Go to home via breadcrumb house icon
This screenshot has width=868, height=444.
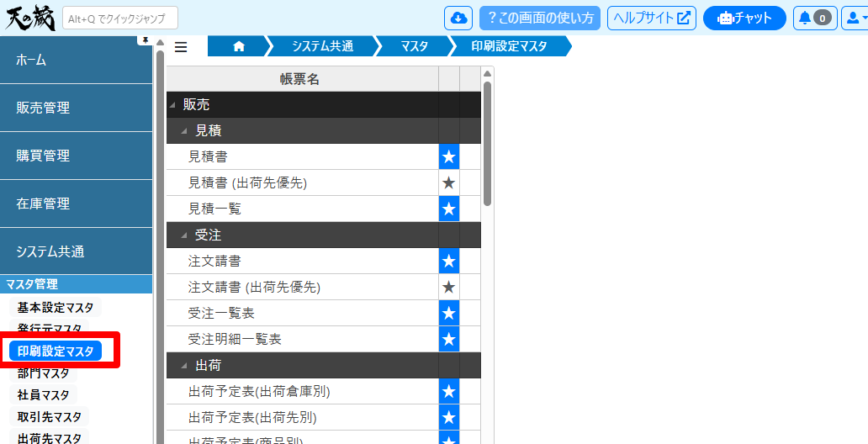coord(239,47)
